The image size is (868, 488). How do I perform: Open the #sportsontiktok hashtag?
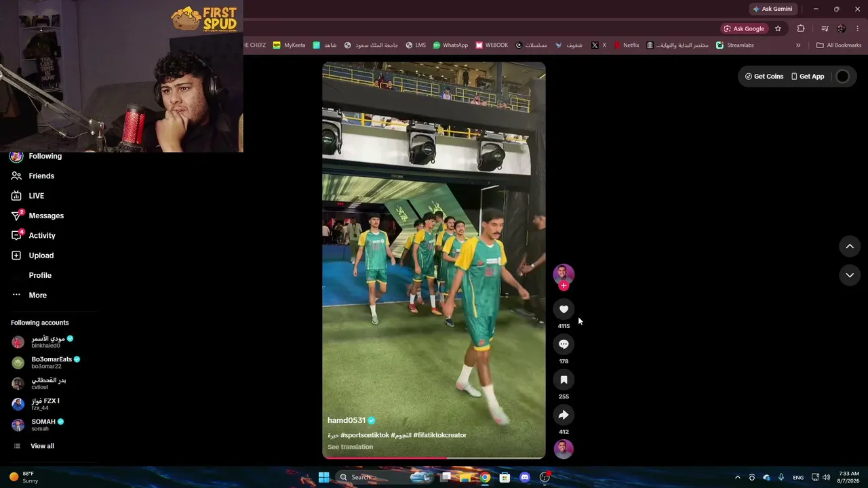point(365,435)
